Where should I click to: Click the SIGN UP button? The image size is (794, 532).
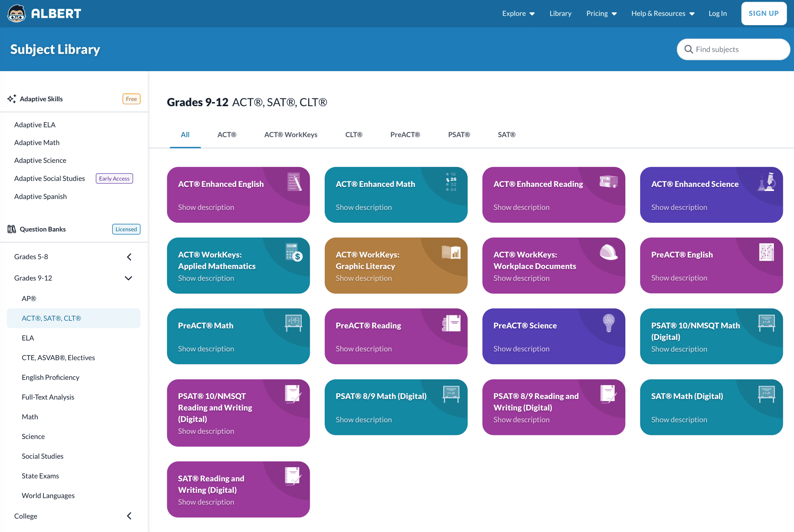pyautogui.click(x=764, y=14)
